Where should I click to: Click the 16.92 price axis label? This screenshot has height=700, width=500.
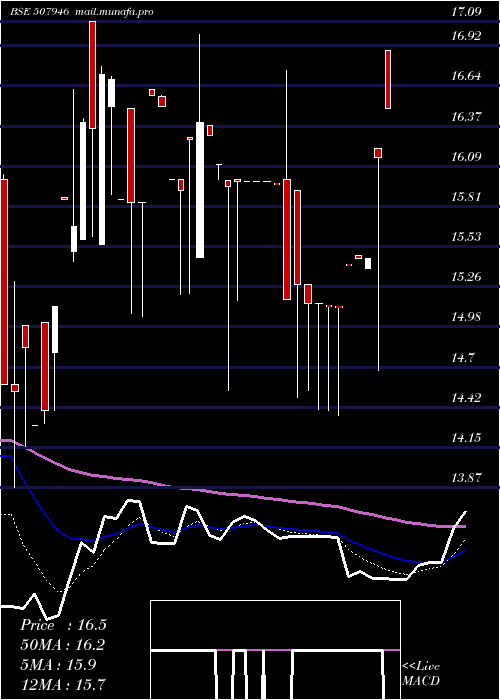coord(466,36)
